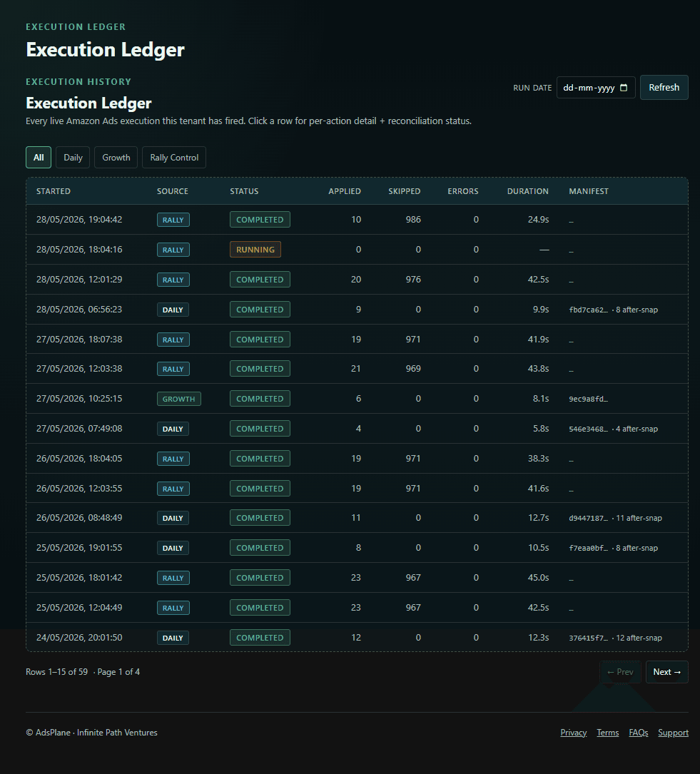Open the row started 28/05/2026, 12:01:29
Image resolution: width=700 pixels, height=774 pixels.
click(357, 280)
